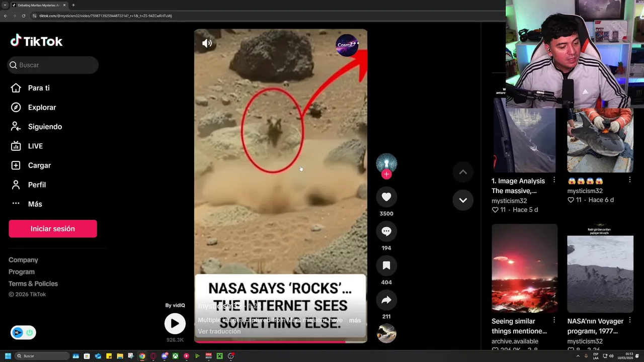Open Opera GX from the taskbar
This screenshot has width=644, height=362.
[153, 356]
